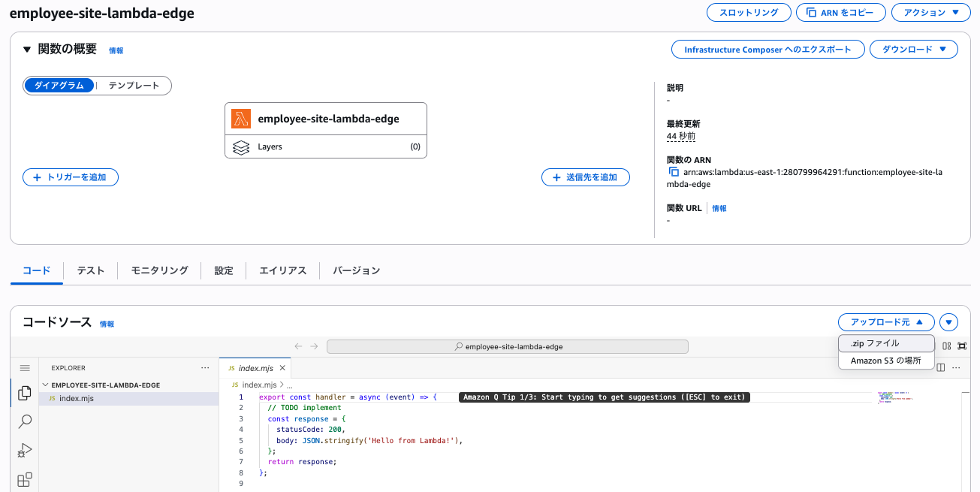Screen dimensions: 980x492
Task: Click the Layers stack icon
Action: (241, 147)
